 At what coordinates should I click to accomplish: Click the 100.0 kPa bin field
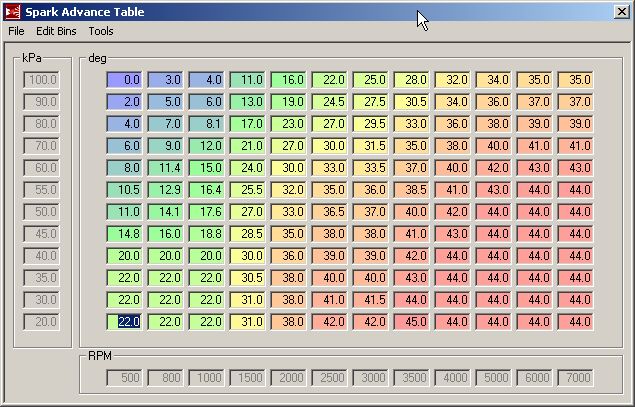coord(41,79)
